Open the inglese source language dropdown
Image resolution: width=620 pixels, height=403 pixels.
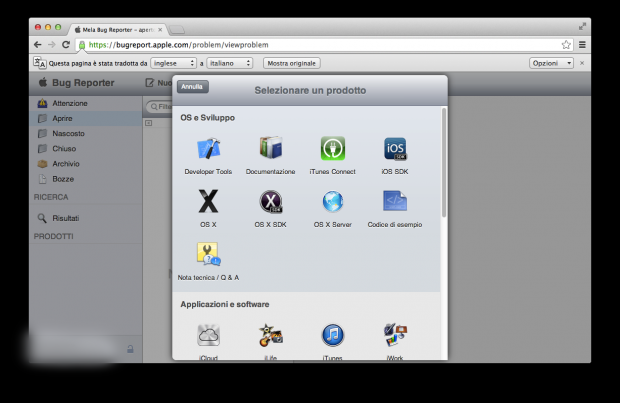click(173, 63)
